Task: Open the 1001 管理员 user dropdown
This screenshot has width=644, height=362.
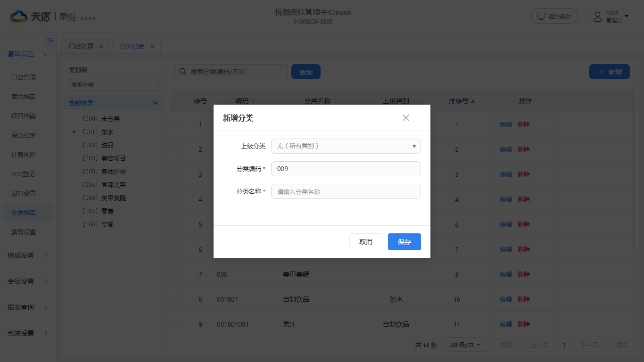Action: (x=611, y=16)
